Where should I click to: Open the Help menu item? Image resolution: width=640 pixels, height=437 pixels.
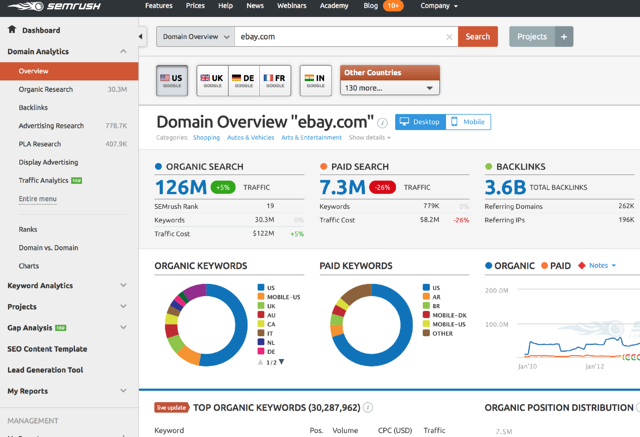225,6
